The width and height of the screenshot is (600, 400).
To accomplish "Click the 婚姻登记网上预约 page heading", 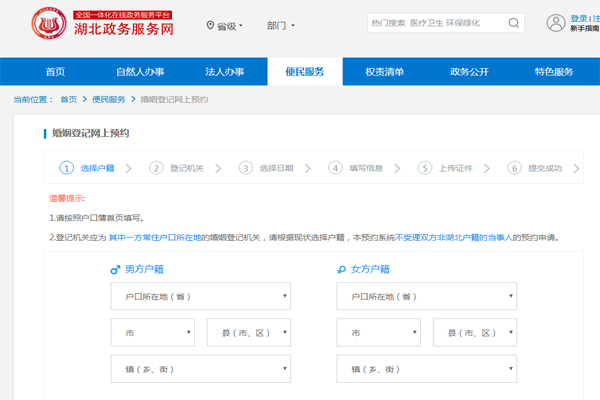I will coord(90,133).
